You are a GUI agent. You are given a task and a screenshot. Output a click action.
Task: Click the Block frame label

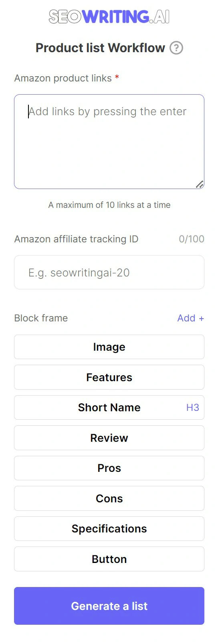41,318
